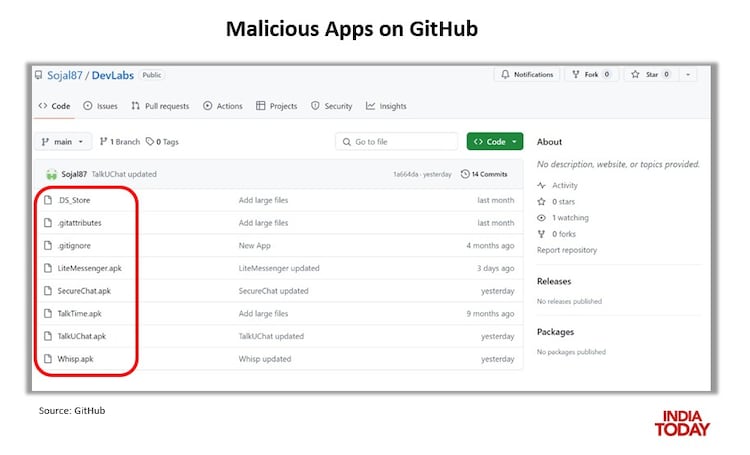Image resolution: width=750 pixels, height=455 pixels.
Task: Click the tag icon next to 0 Tags
Action: pyautogui.click(x=150, y=142)
